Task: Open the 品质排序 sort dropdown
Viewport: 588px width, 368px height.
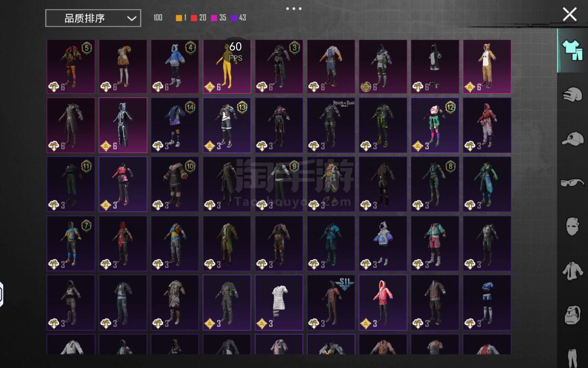Action: 93,18
